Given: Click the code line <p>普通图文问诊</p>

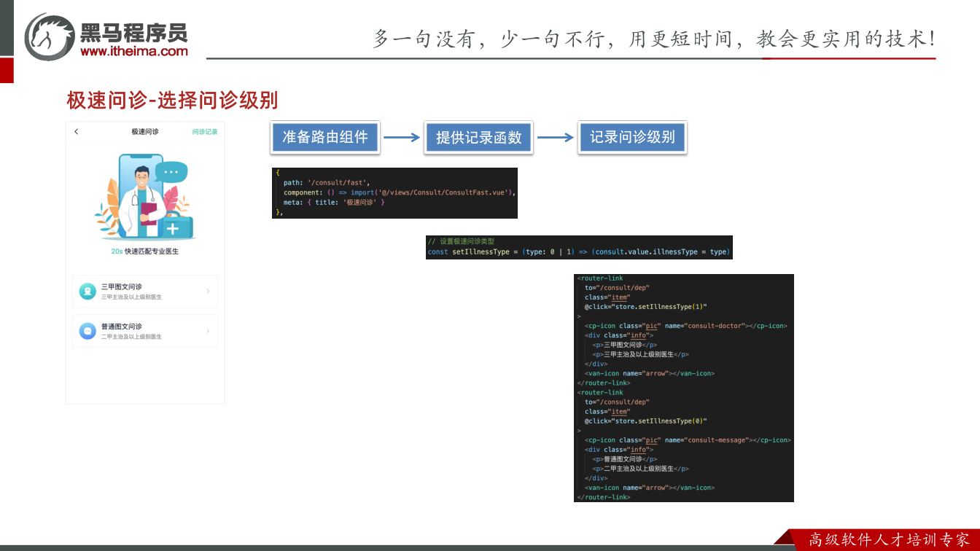Looking at the screenshot, I should point(625,459).
